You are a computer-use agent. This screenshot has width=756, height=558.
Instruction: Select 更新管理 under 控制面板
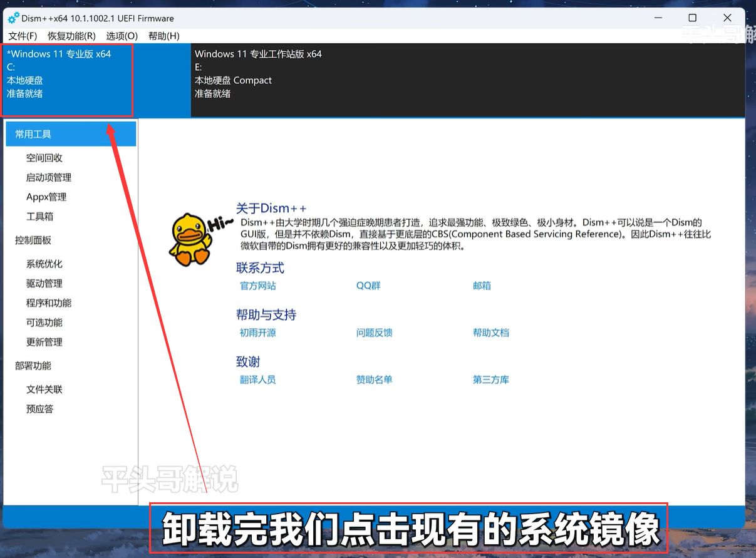pyautogui.click(x=44, y=342)
